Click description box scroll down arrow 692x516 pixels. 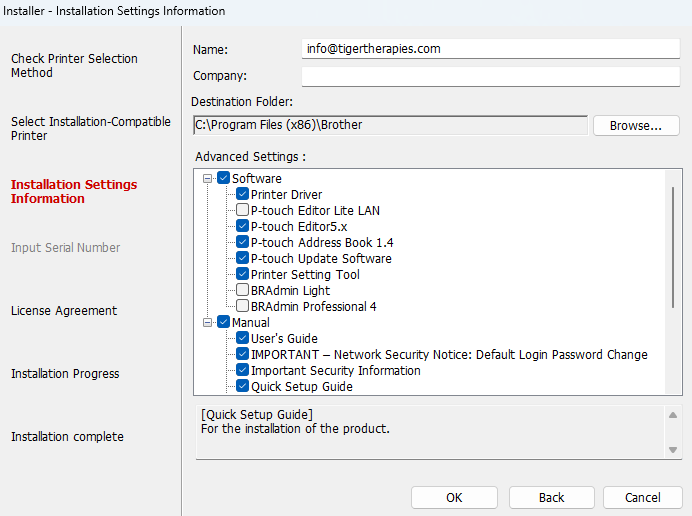673,450
